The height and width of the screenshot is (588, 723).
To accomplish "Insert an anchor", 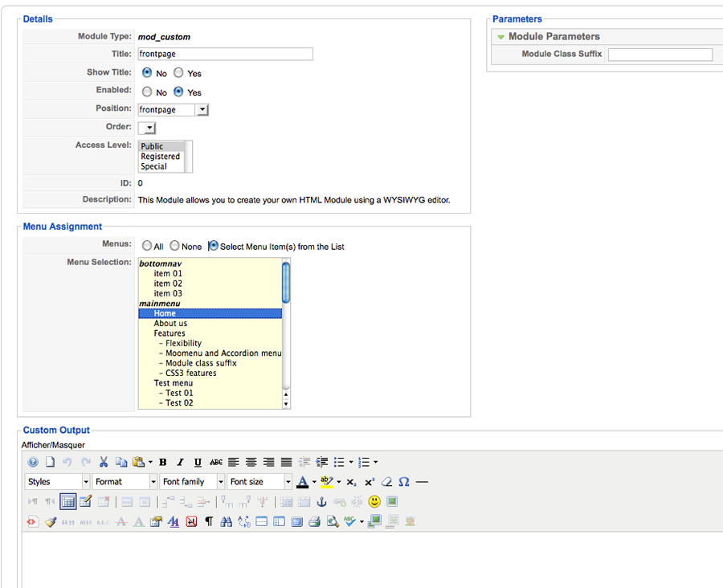I will 322,502.
